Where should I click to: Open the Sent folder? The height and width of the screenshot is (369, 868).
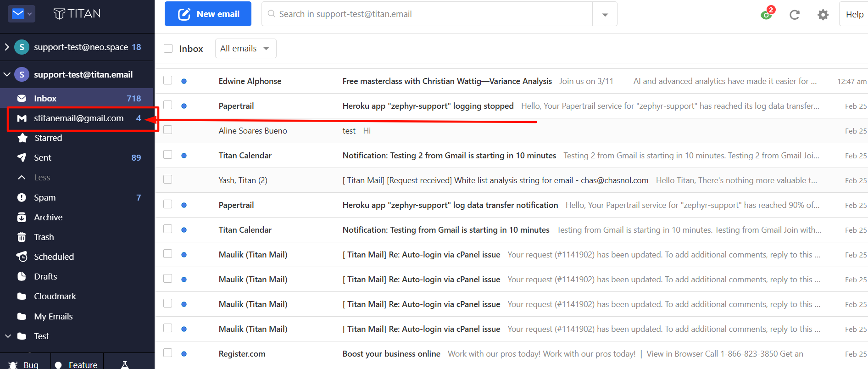(x=77, y=157)
